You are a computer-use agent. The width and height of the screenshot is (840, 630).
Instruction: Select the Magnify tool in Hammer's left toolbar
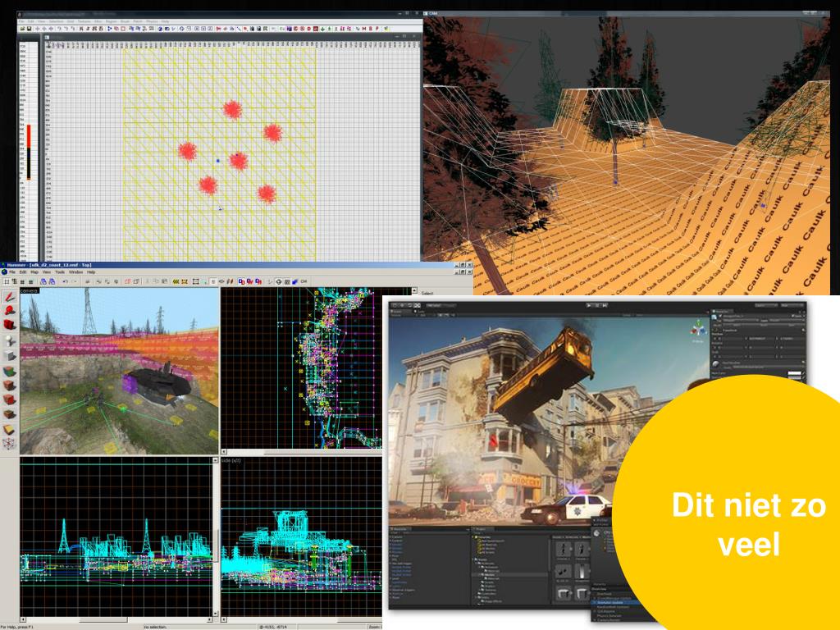(x=9, y=310)
